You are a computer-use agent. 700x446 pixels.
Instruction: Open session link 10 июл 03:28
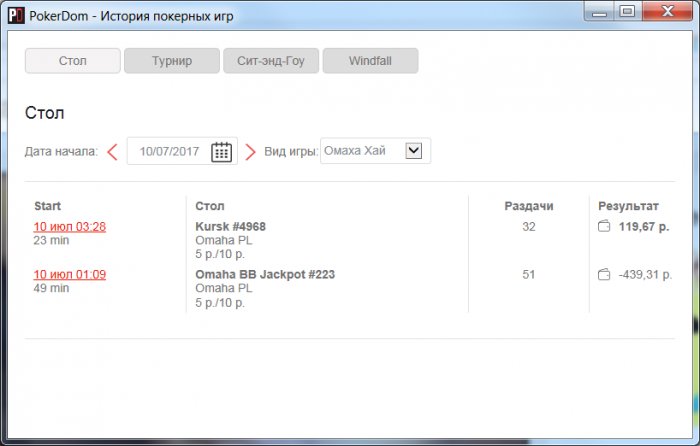click(70, 227)
